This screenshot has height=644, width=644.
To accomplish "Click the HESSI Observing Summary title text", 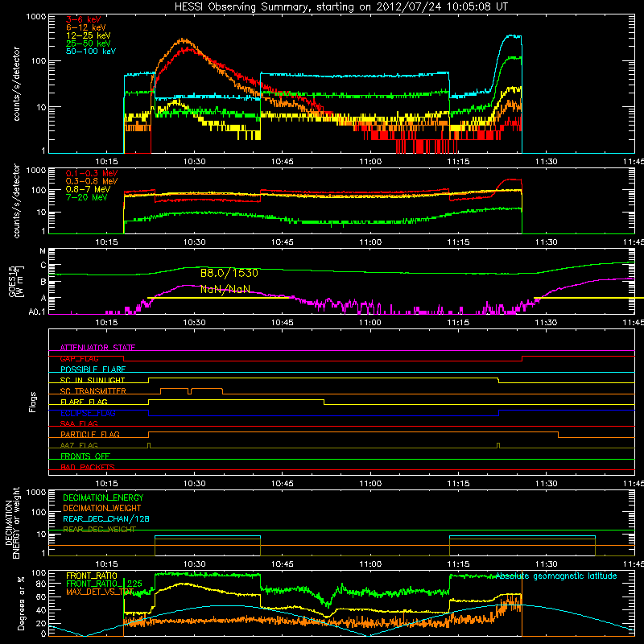I will [x=341, y=6].
